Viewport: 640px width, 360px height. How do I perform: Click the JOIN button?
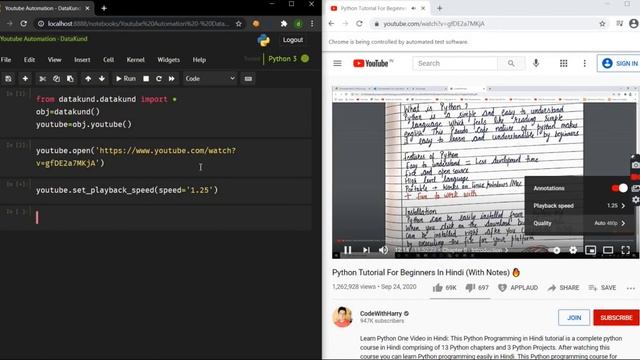[574, 318]
